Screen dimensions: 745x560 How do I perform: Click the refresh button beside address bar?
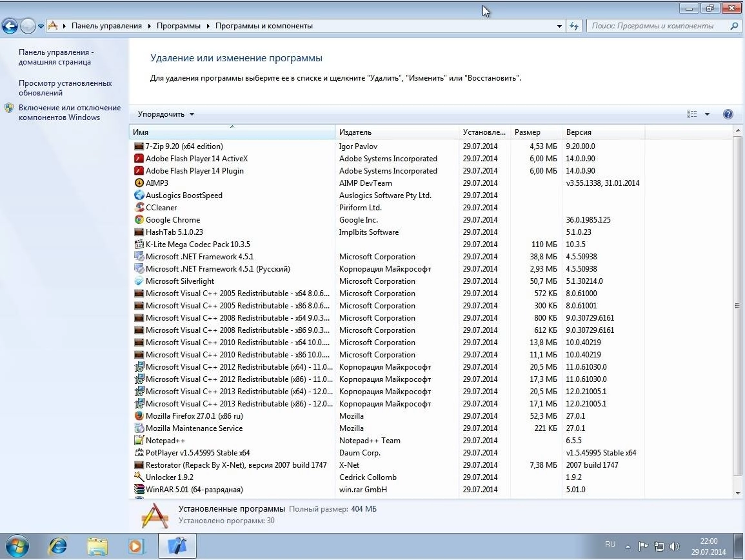pyautogui.click(x=574, y=26)
